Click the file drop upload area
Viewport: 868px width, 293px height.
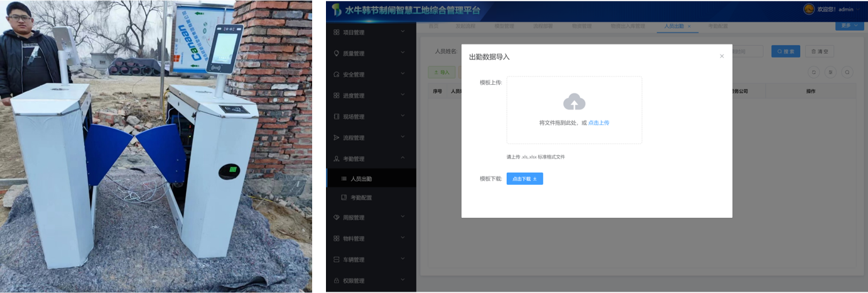click(x=574, y=110)
